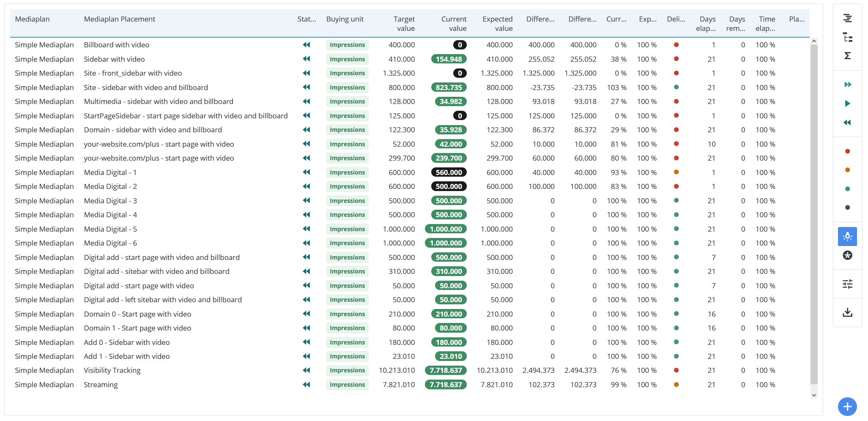Click table scrollbar down arrow

pos(814,395)
